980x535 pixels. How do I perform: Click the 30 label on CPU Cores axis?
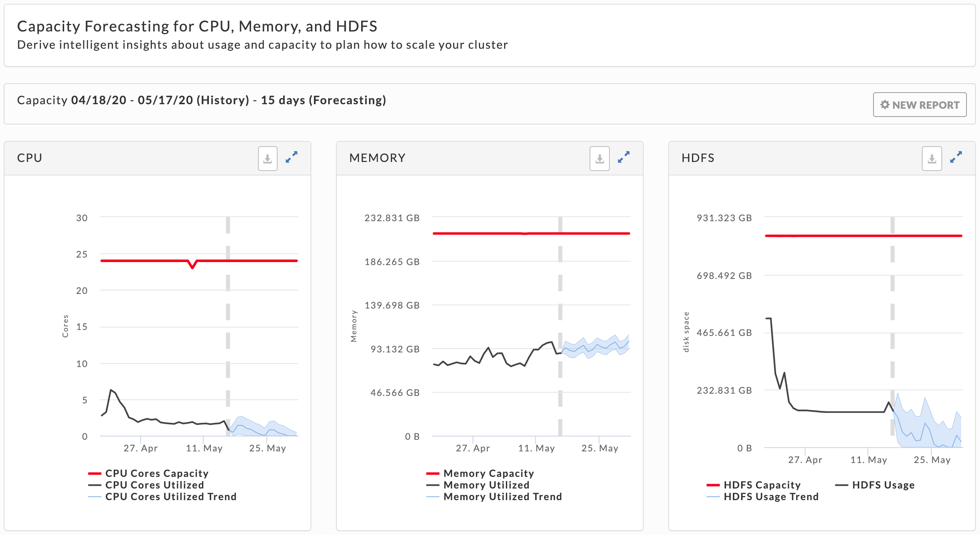(82, 218)
